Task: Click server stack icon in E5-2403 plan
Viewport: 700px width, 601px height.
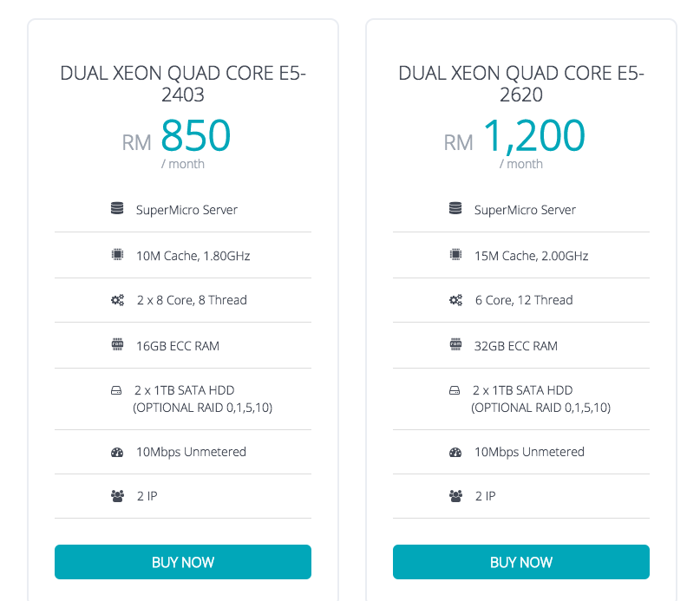Action: pyautogui.click(x=117, y=208)
